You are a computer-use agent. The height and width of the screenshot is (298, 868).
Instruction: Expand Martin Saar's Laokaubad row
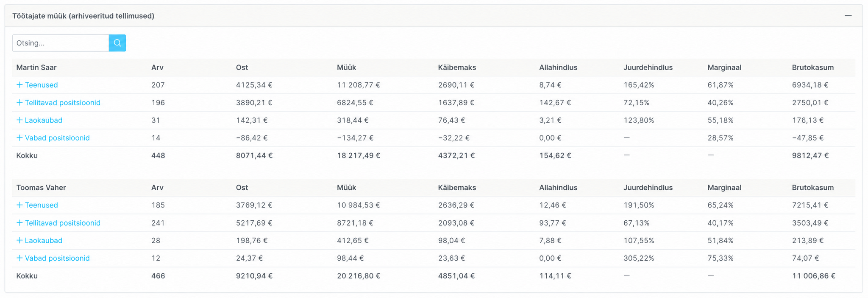click(x=39, y=120)
